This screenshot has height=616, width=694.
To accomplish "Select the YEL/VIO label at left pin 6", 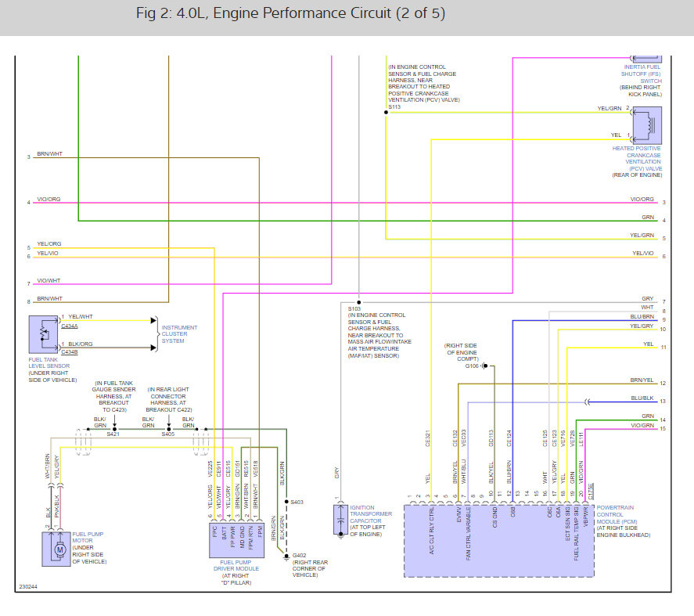I will tap(48, 254).
